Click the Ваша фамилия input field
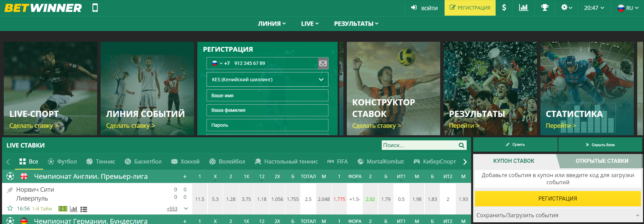The height and width of the screenshot is (224, 644). coord(267,110)
